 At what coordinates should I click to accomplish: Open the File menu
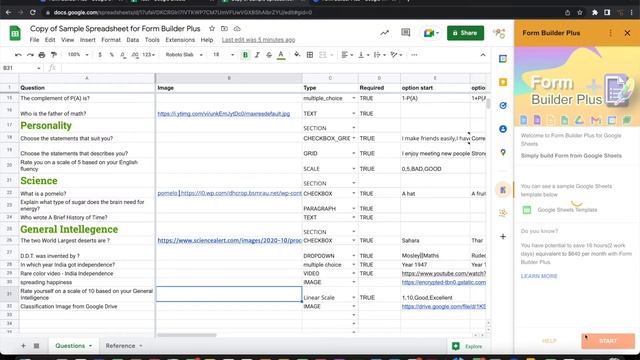point(34,40)
